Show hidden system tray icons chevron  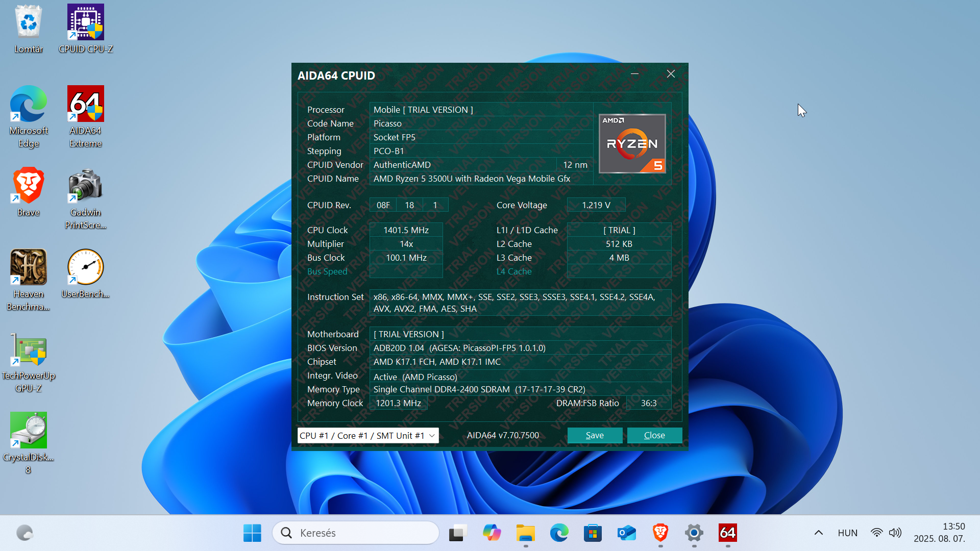tap(818, 533)
